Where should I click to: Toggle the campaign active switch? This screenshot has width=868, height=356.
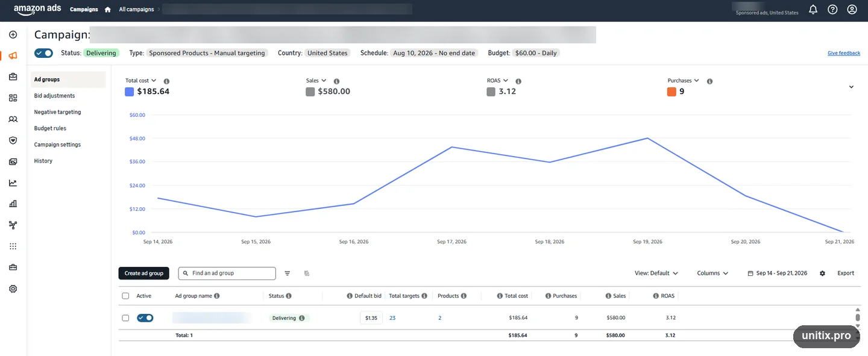pyautogui.click(x=43, y=53)
